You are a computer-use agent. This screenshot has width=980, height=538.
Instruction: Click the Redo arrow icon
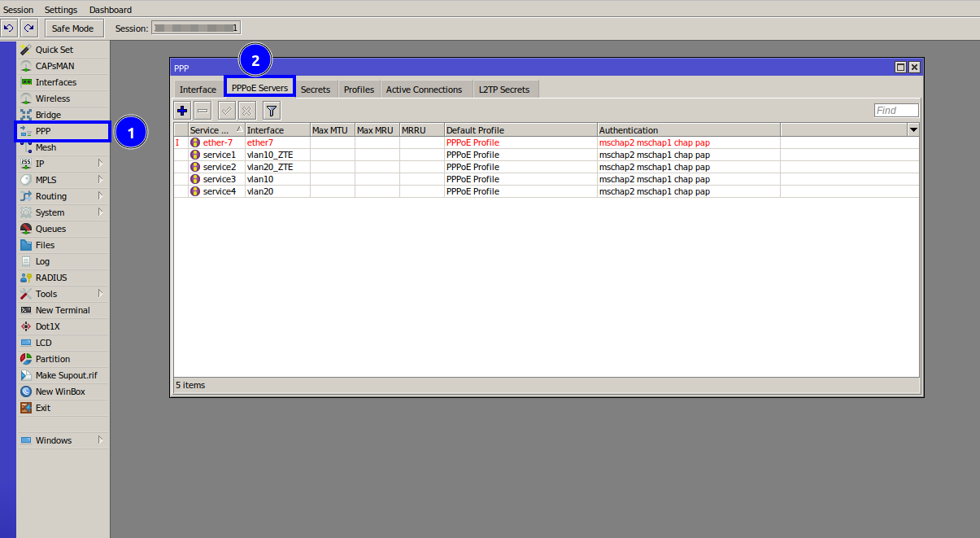pos(28,28)
